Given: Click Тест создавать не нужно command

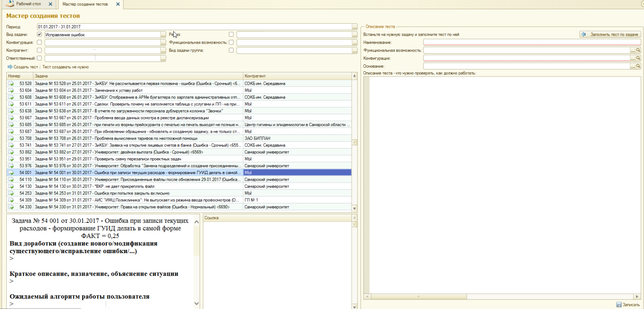Looking at the screenshot, I should point(65,67).
